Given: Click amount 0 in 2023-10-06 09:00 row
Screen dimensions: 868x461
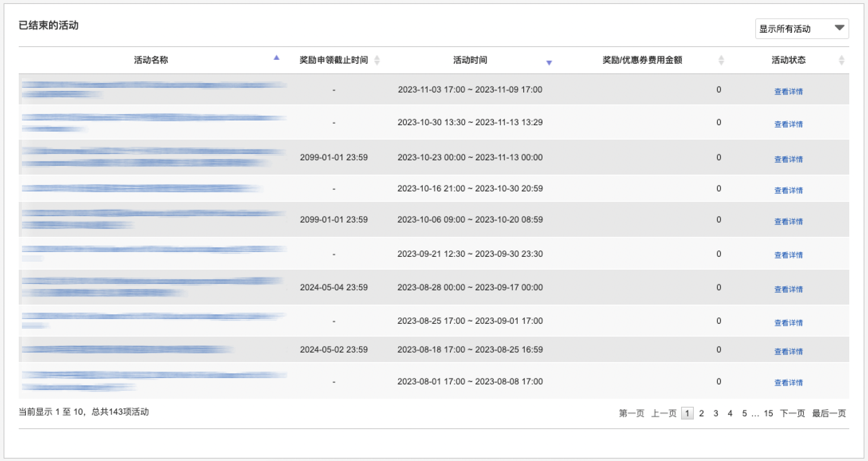Looking at the screenshot, I should (719, 219).
